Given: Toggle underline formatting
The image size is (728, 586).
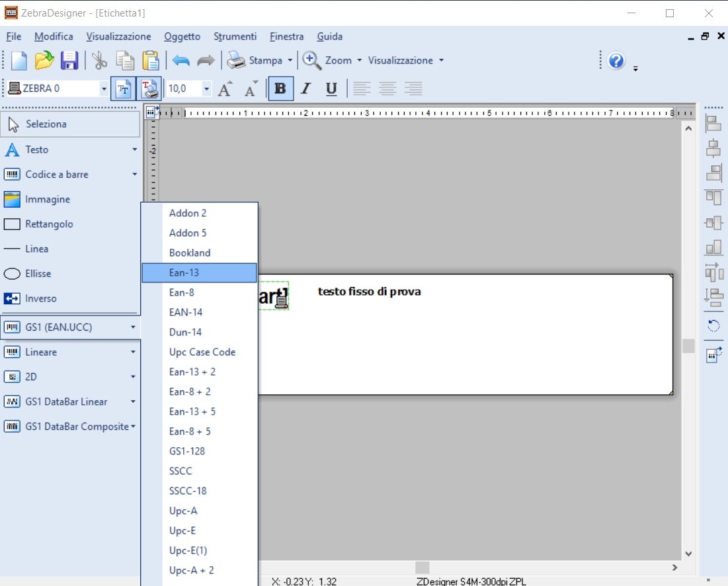Looking at the screenshot, I should (x=331, y=89).
